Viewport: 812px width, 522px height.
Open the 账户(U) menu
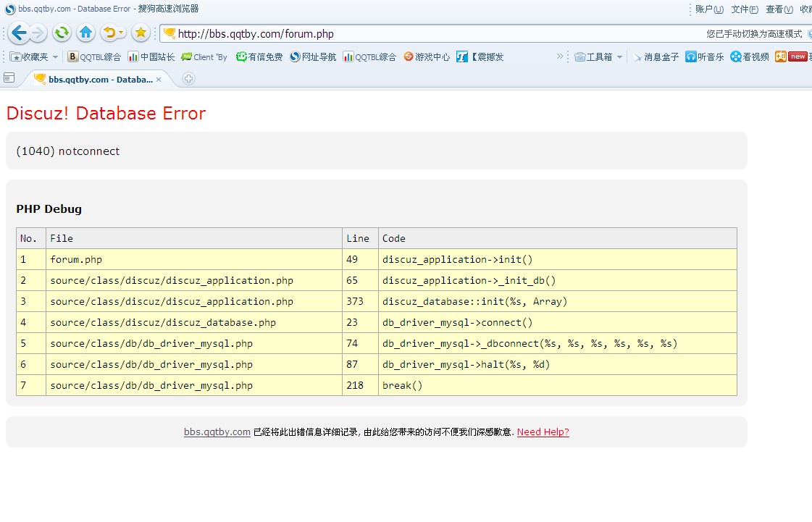[x=709, y=9]
